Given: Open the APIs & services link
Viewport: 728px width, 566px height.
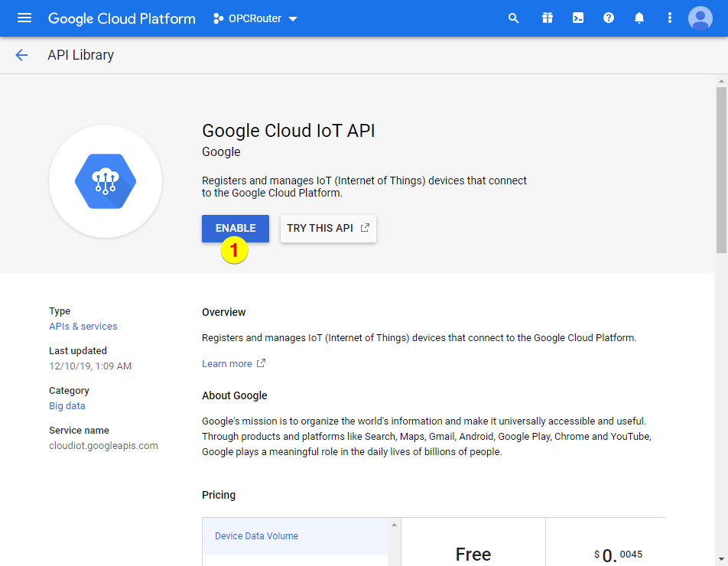Looking at the screenshot, I should (83, 327).
